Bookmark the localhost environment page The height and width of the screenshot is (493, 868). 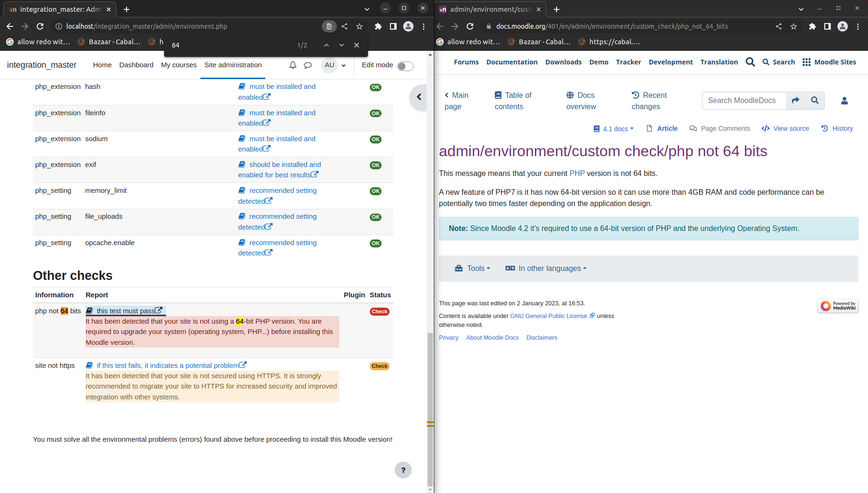coord(359,26)
